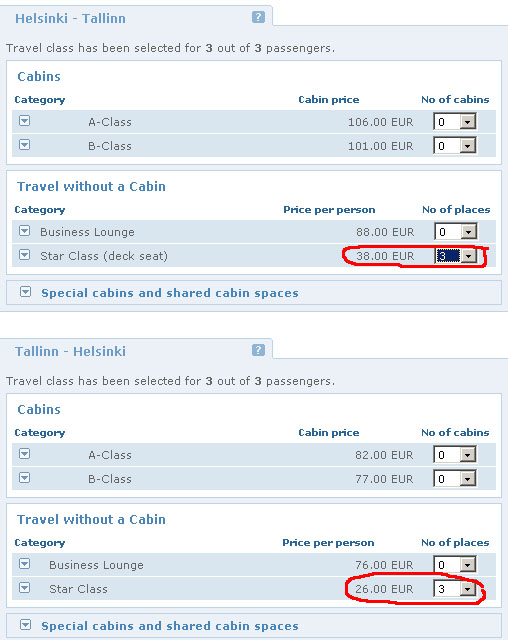This screenshot has height=640, width=508.
Task: Open help icon for Tallinn - Helsinki
Action: point(258,350)
